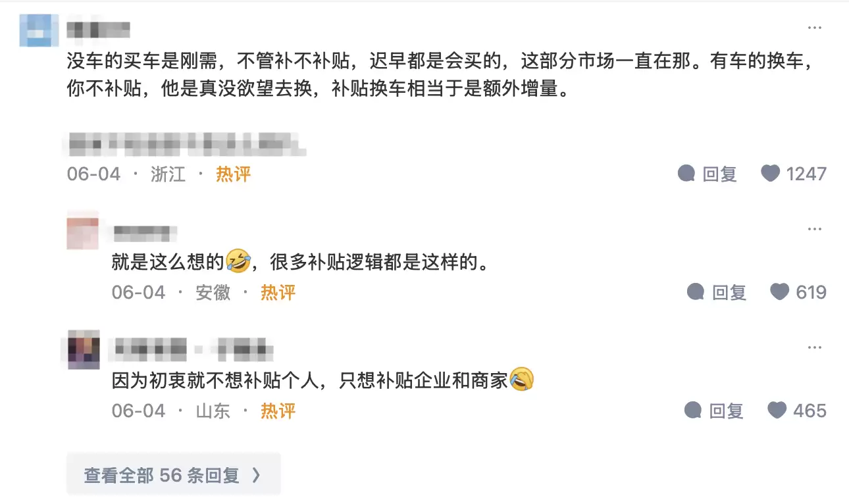Click the 热评 tag on Anhui reply
This screenshot has width=849, height=504.
[278, 293]
